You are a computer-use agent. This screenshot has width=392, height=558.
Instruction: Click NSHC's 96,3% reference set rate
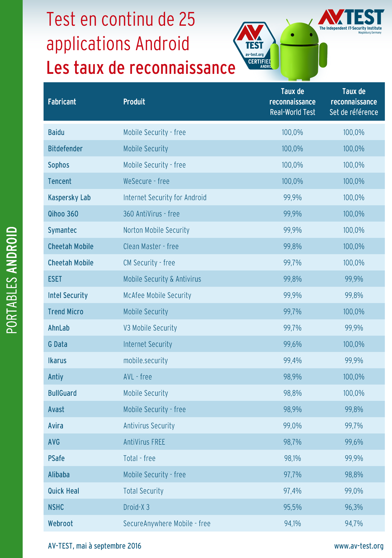pos(354,507)
